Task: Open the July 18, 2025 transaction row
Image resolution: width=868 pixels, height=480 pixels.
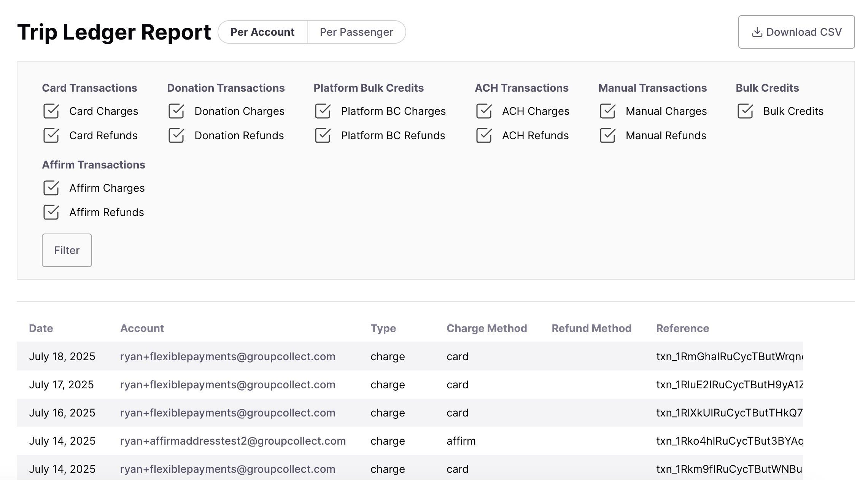Action: (62, 356)
